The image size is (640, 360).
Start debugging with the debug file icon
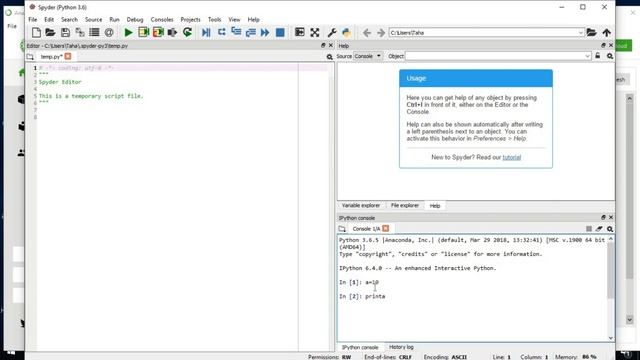[206, 32]
